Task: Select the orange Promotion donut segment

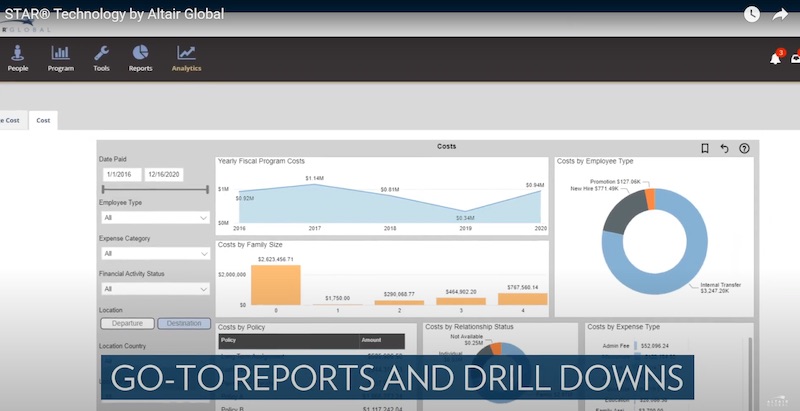Action: point(649,198)
